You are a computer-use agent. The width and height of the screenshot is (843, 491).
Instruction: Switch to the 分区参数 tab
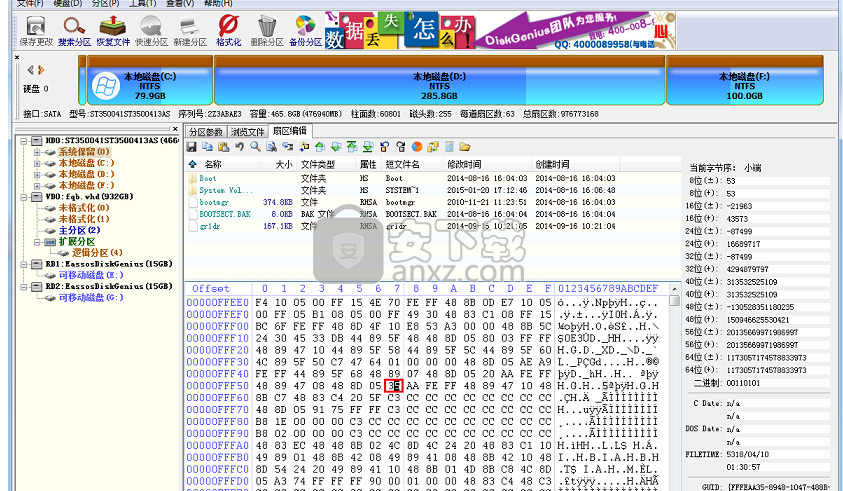click(x=206, y=132)
